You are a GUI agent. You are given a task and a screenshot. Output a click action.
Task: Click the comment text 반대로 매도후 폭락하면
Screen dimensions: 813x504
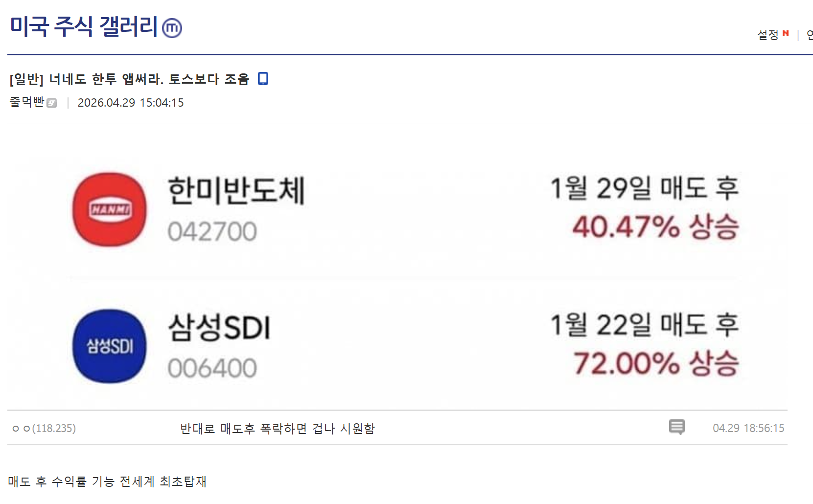(277, 429)
